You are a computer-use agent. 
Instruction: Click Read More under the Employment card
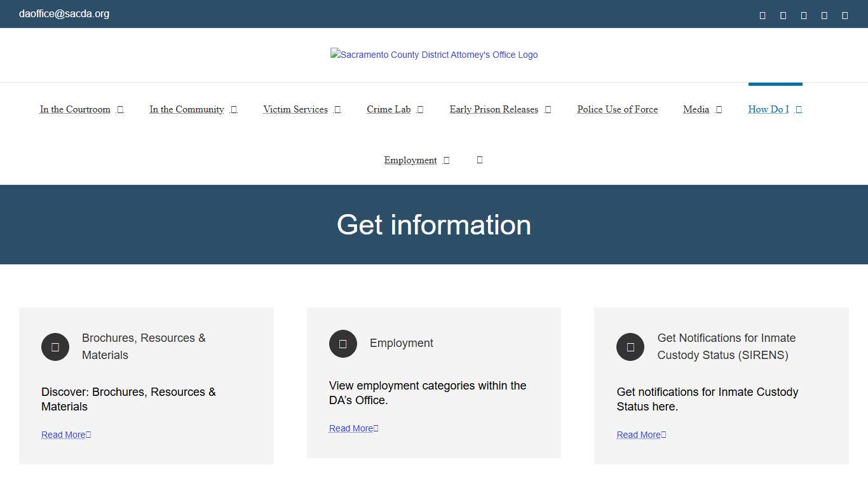coord(353,428)
